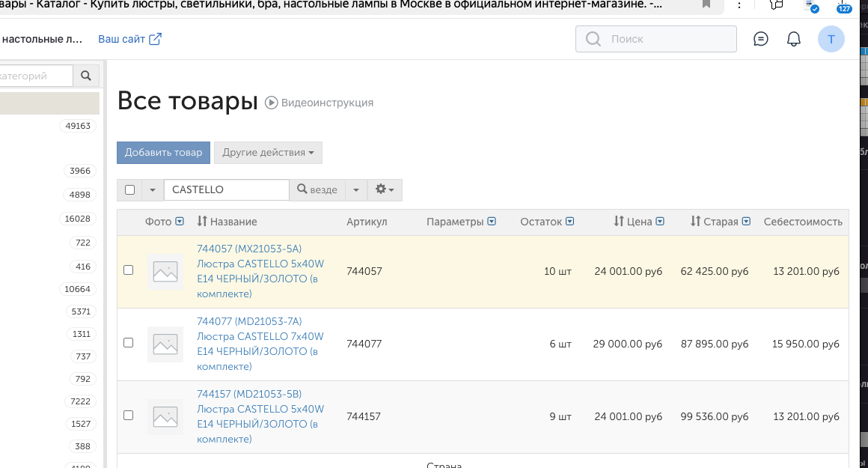
Task: Toggle the select-all products checkbox
Action: [x=129, y=190]
